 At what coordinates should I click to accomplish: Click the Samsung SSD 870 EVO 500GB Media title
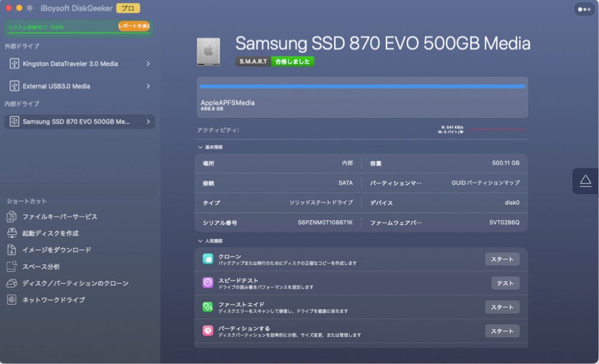click(x=382, y=44)
